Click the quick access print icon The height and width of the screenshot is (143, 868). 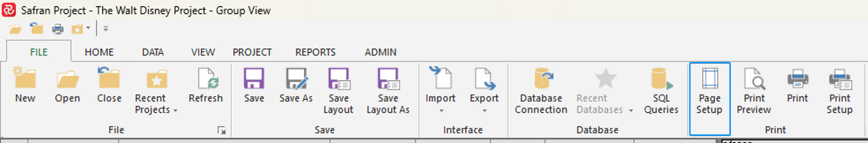pyautogui.click(x=58, y=29)
